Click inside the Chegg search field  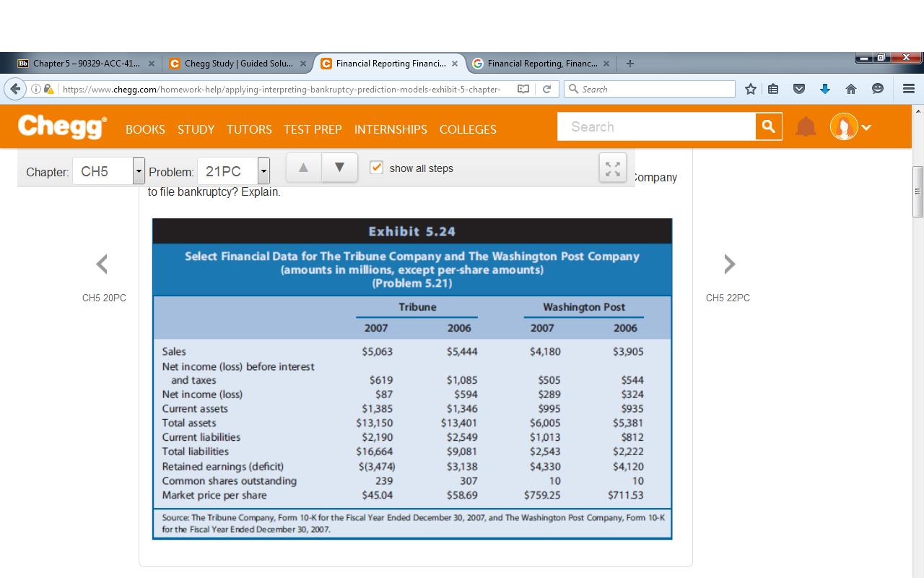(657, 126)
